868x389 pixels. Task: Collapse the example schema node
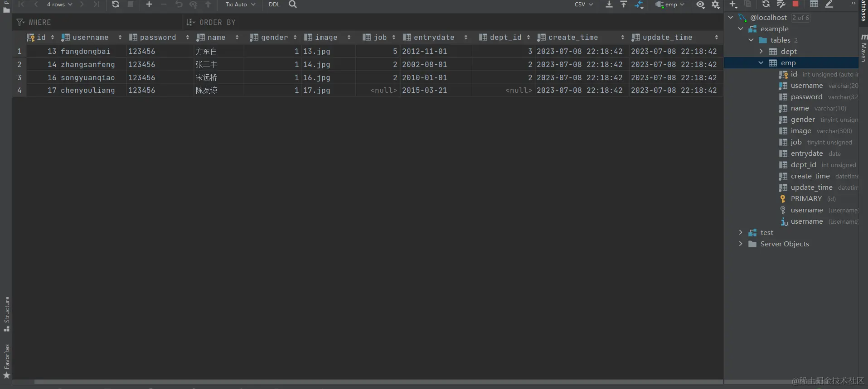click(x=741, y=29)
